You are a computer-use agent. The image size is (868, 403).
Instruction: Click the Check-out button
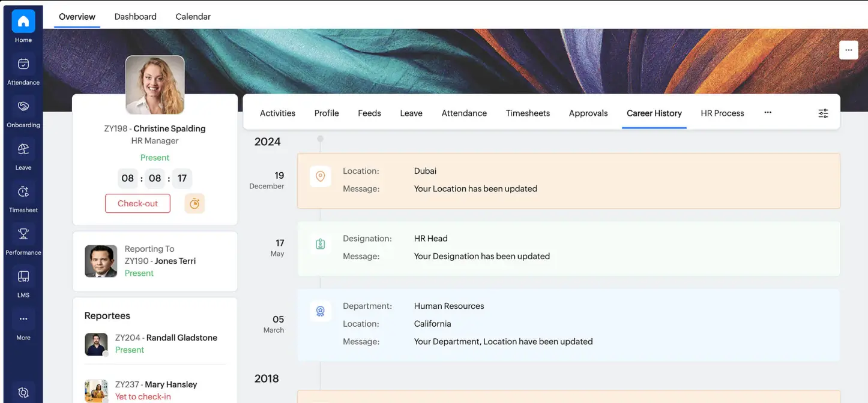[137, 203]
